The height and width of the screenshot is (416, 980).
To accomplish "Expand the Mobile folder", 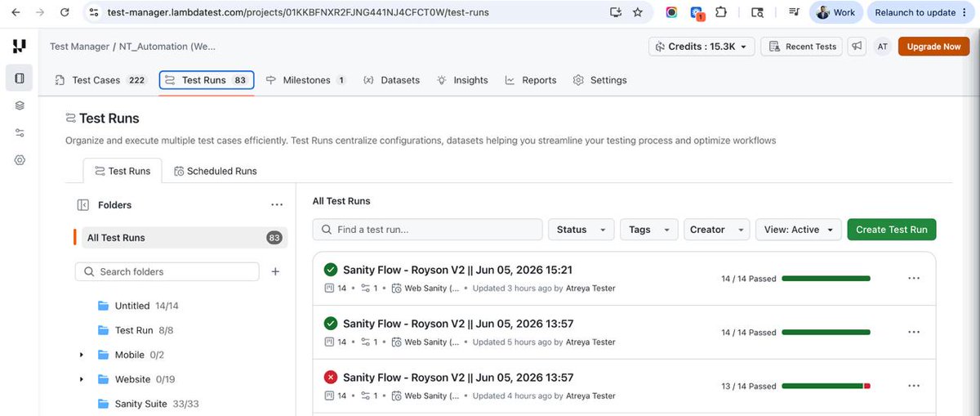I will [x=81, y=355].
